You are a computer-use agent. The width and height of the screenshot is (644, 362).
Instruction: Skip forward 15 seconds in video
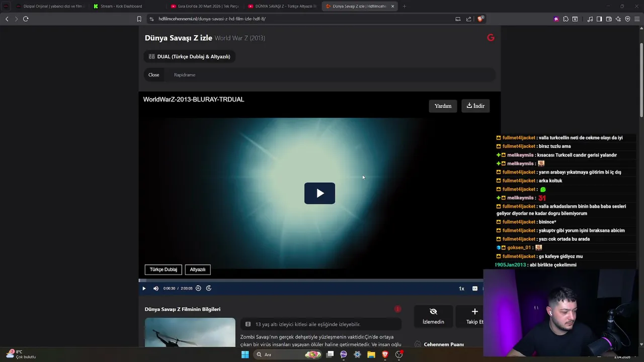click(209, 289)
